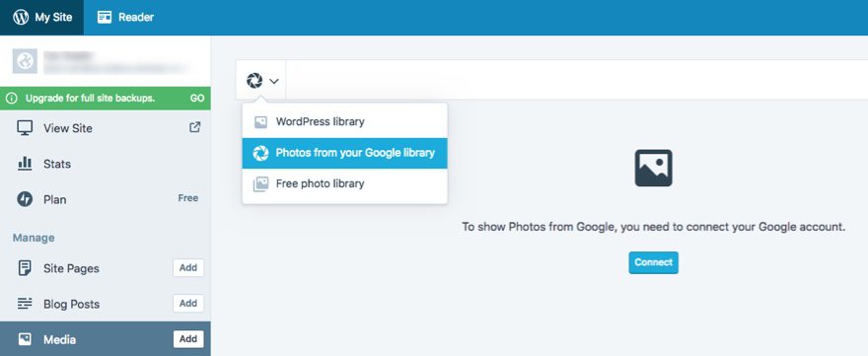The width and height of the screenshot is (868, 356).
Task: Click the View Site monitor icon
Action: tap(25, 128)
